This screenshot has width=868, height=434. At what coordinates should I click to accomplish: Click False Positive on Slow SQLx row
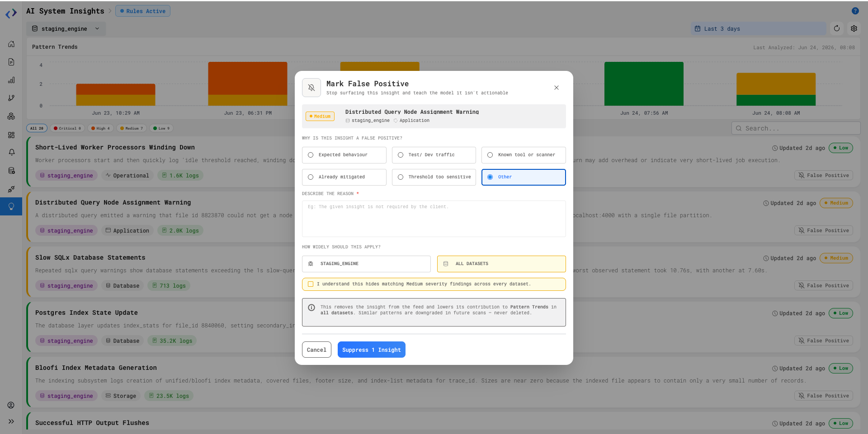(824, 285)
